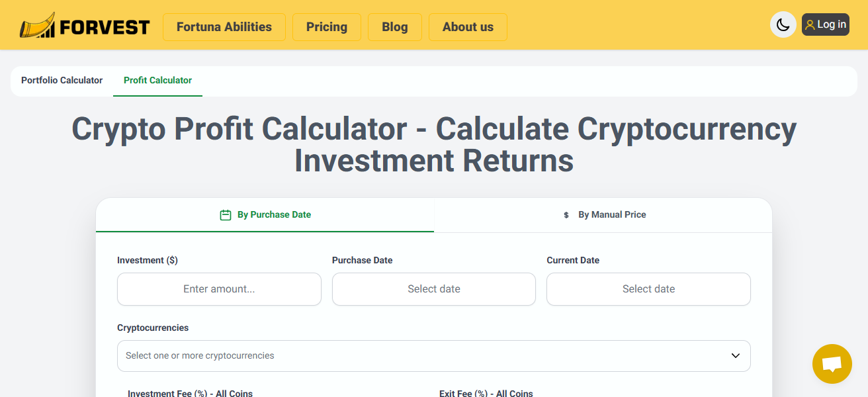This screenshot has width=868, height=397.
Task: Toggle dark mode with the moon icon
Action: coord(783,24)
